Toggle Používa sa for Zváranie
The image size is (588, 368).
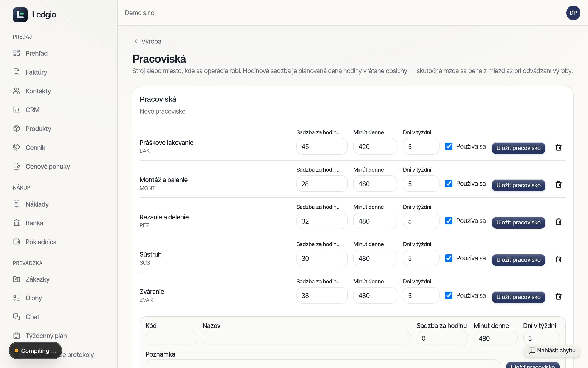(449, 295)
